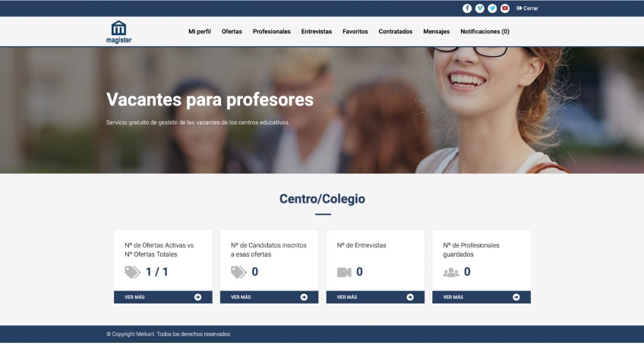
Task: Open the Mi perfil menu item
Action: [x=200, y=32]
